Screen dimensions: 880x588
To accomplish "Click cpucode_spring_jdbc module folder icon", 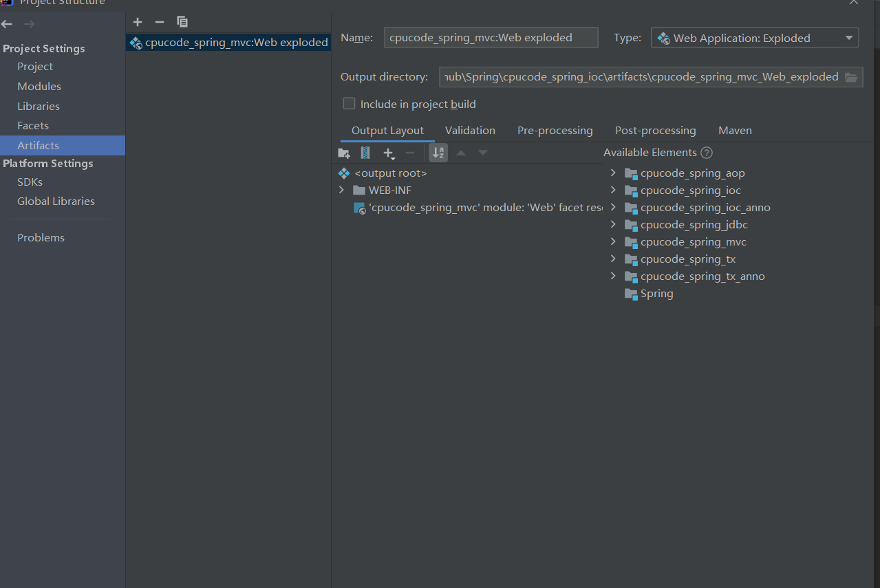I will 631,225.
